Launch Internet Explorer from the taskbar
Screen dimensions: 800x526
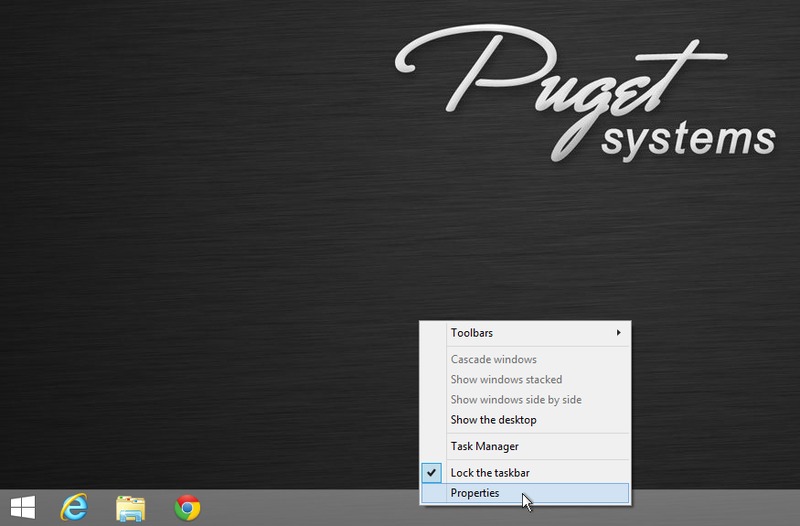tap(73, 507)
